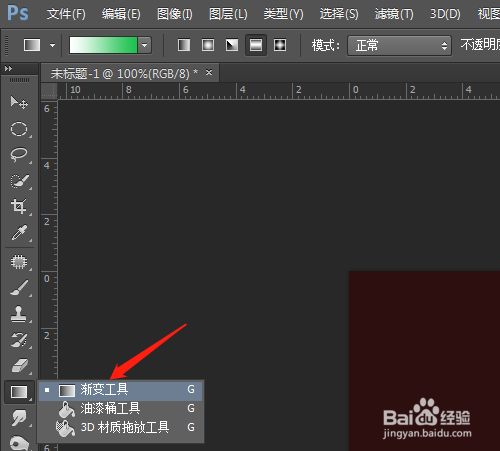Open the 图像(I) menu
500x451 pixels.
[175, 14]
